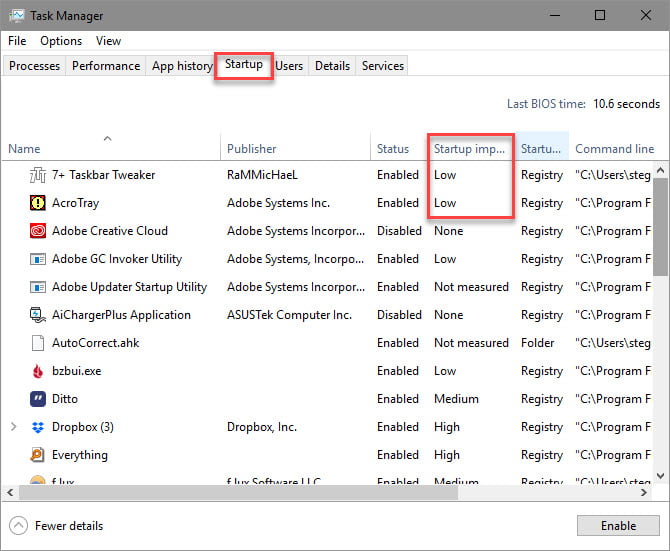This screenshot has height=551, width=670.
Task: Select the AutoCorrect.ahk file icon
Action: pyautogui.click(x=38, y=343)
